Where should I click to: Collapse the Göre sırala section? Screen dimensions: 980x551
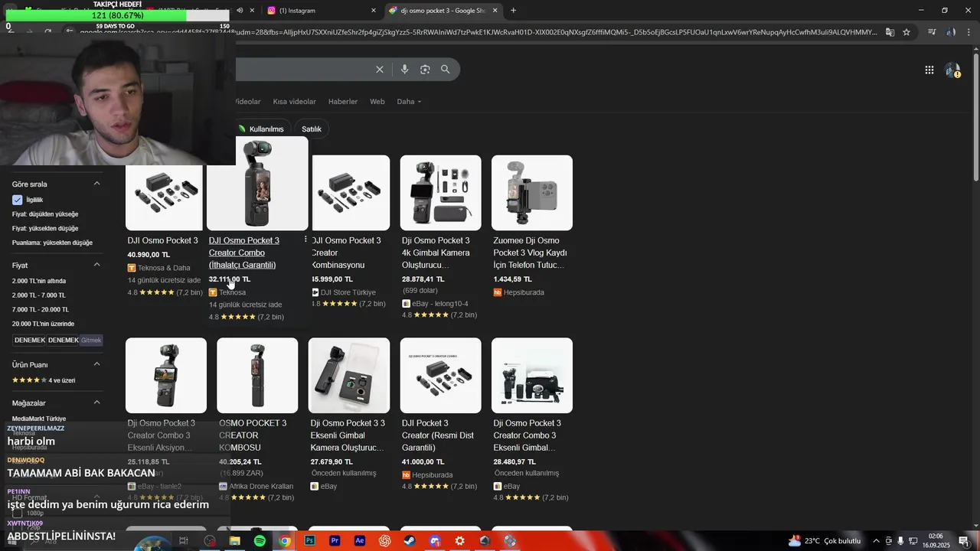pyautogui.click(x=96, y=184)
